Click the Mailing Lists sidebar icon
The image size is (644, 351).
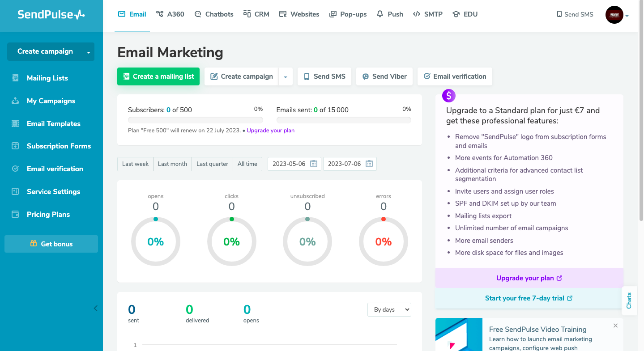15,78
